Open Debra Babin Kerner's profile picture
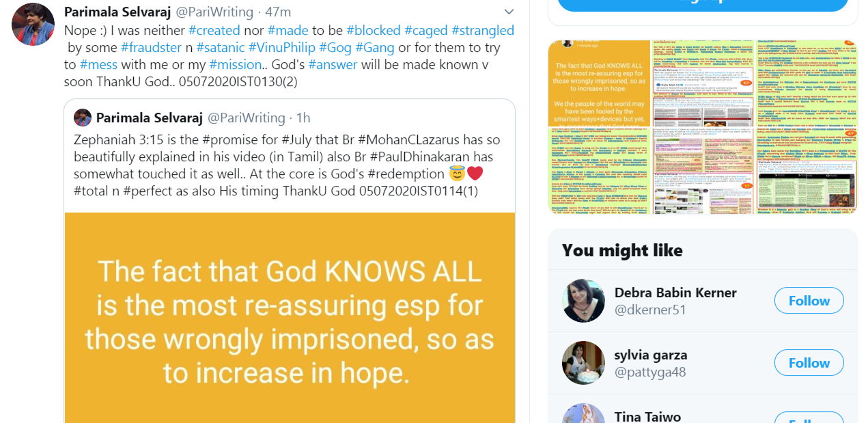868x423 pixels. (583, 301)
